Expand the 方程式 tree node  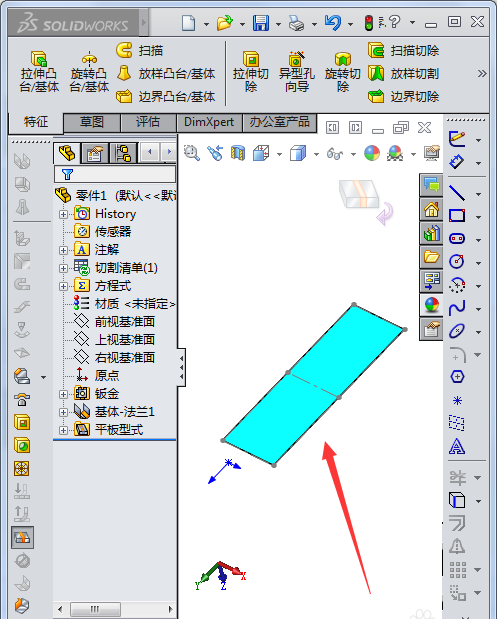[63, 286]
